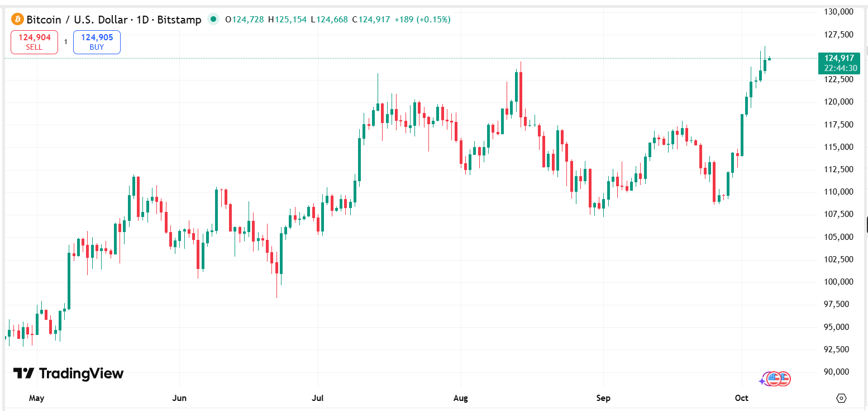Click the May label on the time axis
The height and width of the screenshot is (411, 868).
[36, 398]
